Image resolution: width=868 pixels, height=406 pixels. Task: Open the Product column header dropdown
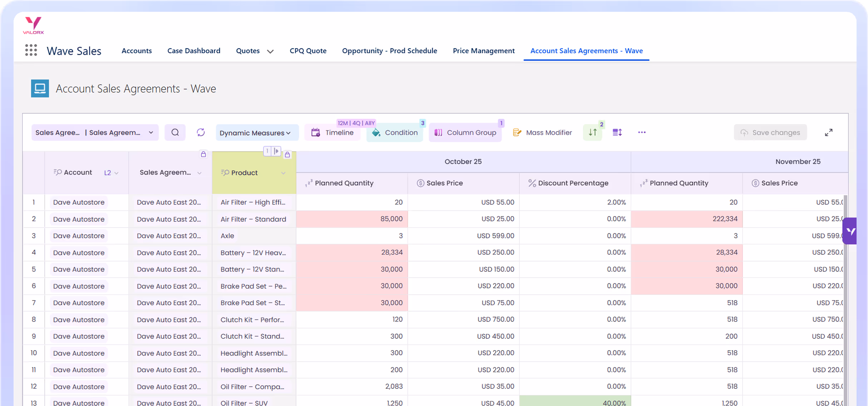point(284,173)
